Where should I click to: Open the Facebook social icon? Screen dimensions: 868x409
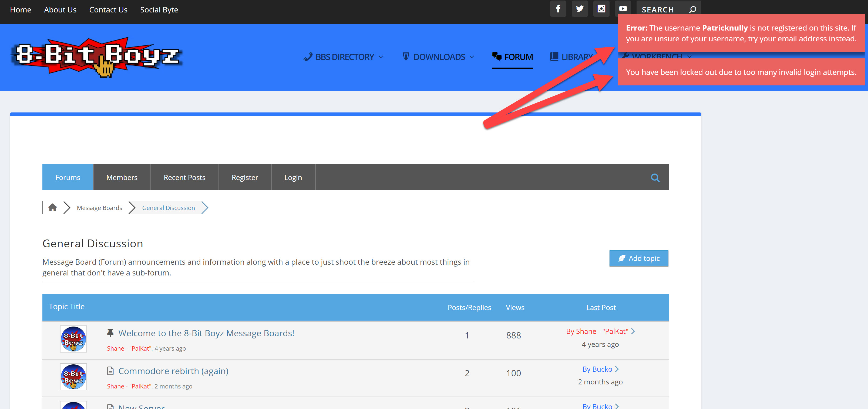[x=558, y=8]
